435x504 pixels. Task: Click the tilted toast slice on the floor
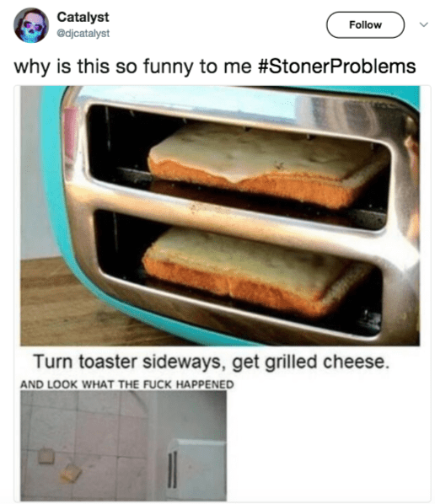pos(71,473)
